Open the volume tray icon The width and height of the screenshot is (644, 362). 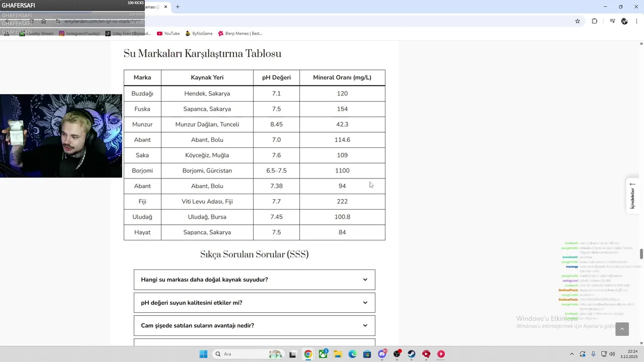612,354
